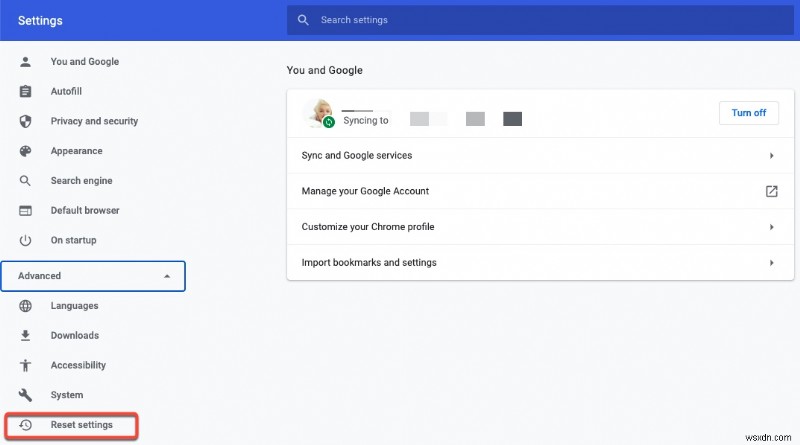Open Import bookmarks and settings
The image size is (800, 445).
369,263
